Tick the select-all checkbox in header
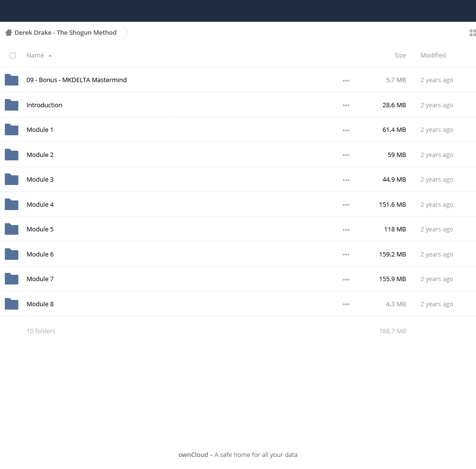The image size is (476, 469). click(13, 56)
